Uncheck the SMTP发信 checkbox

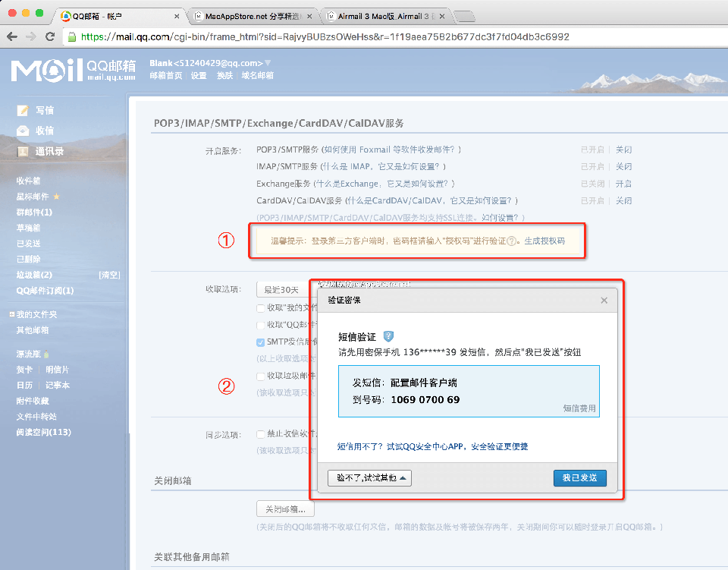click(x=261, y=342)
